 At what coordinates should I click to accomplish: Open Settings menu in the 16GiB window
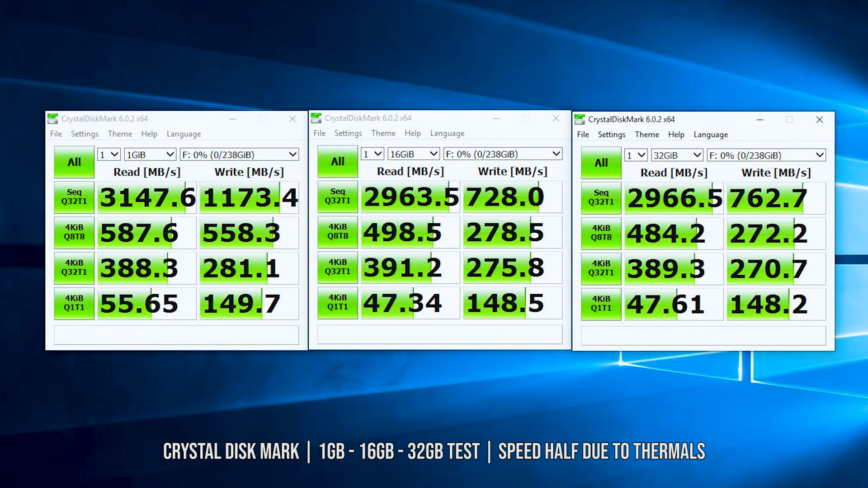(x=348, y=133)
